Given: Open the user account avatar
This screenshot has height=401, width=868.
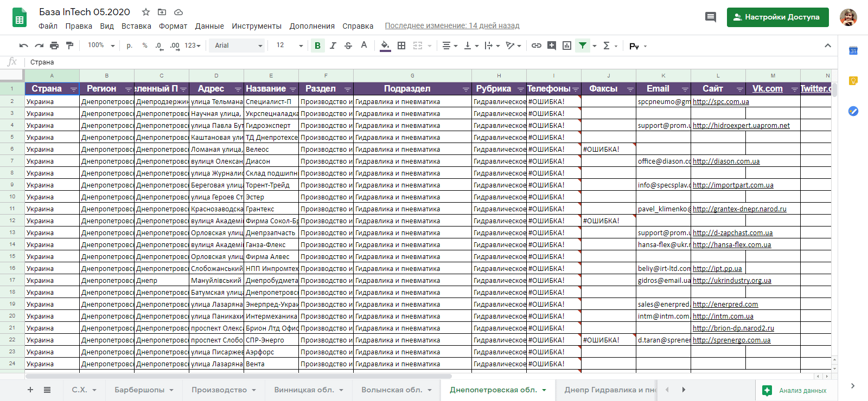Looking at the screenshot, I should point(848,17).
